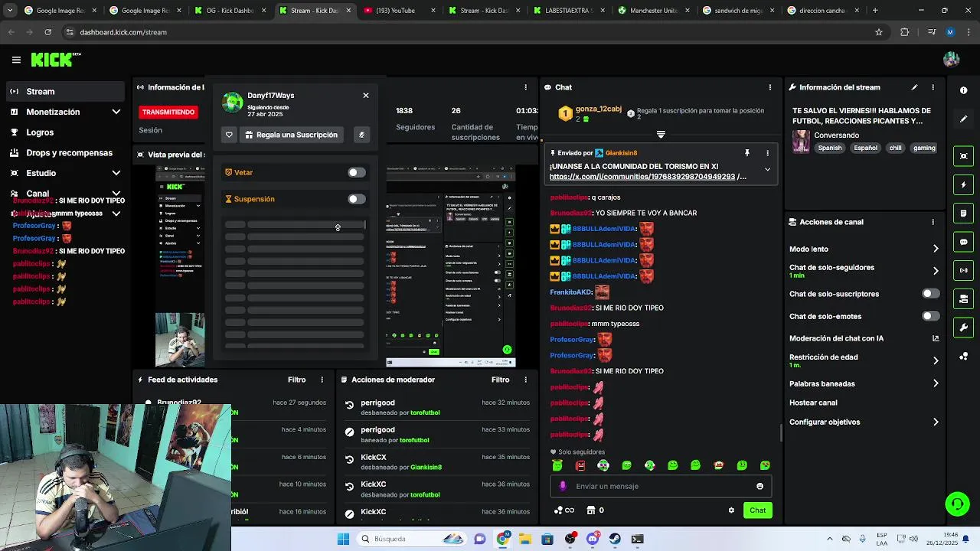
Task: Click the info icon in right toolbar
Action: click(963, 90)
